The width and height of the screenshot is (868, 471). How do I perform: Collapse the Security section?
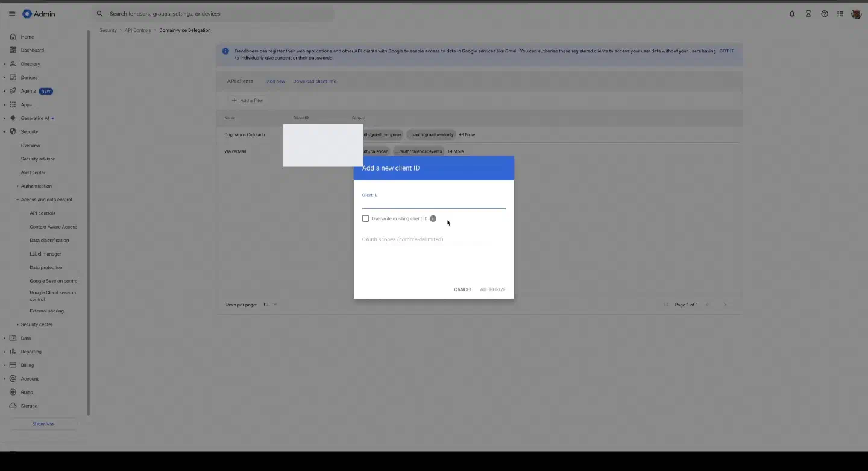tap(4, 131)
